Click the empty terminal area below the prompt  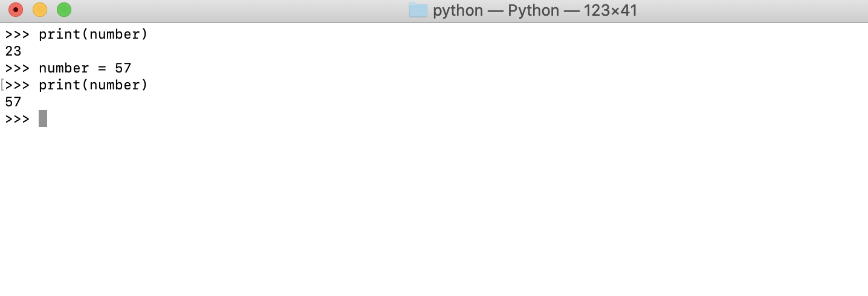click(x=434, y=211)
